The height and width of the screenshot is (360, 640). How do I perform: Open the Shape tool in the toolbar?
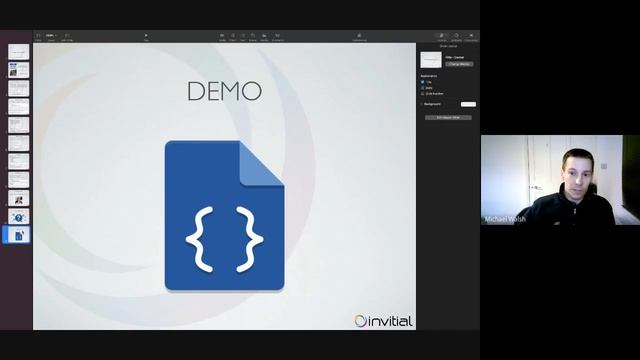253,37
